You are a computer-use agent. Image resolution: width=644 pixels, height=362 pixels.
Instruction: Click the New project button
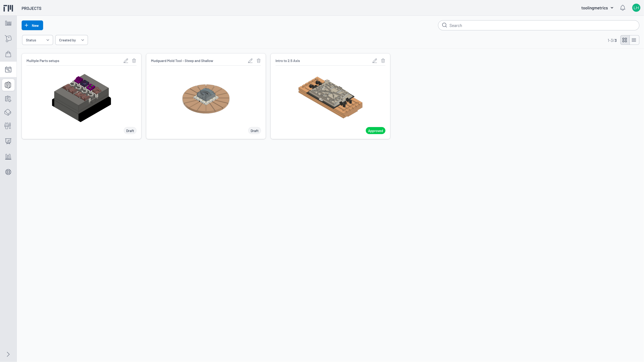click(x=32, y=25)
